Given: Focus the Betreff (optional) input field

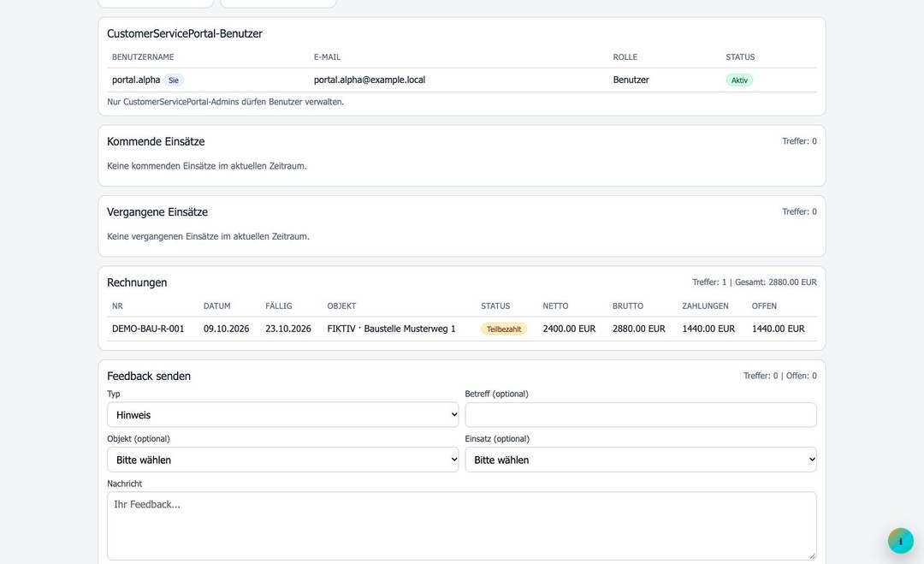Looking at the screenshot, I should pos(641,415).
